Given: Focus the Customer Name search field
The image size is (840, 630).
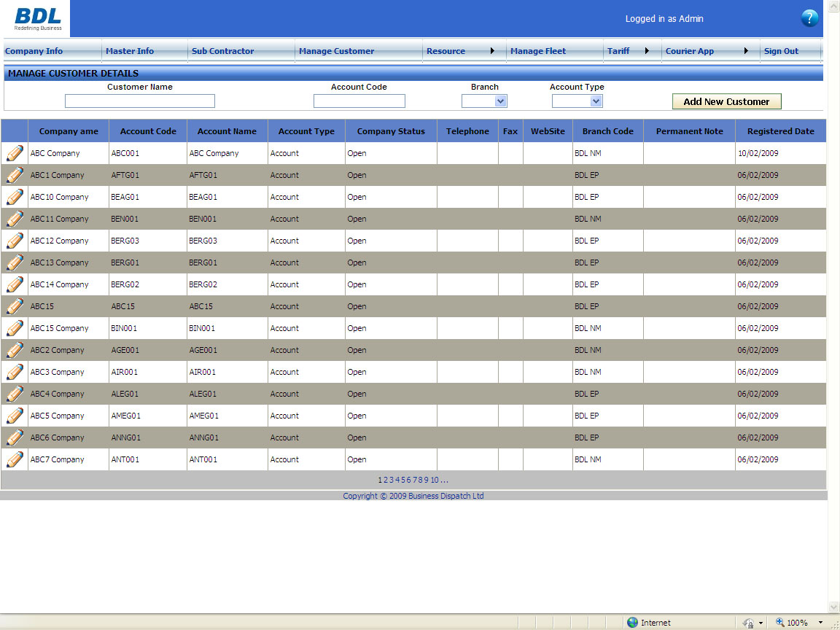Looking at the screenshot, I should coord(140,101).
